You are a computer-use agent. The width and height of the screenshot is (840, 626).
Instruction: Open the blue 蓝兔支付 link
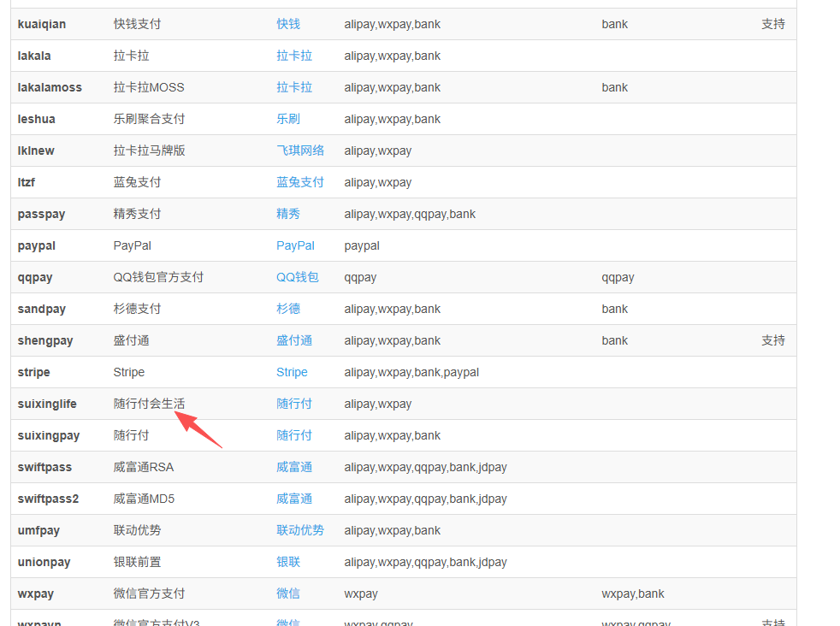pyautogui.click(x=300, y=182)
